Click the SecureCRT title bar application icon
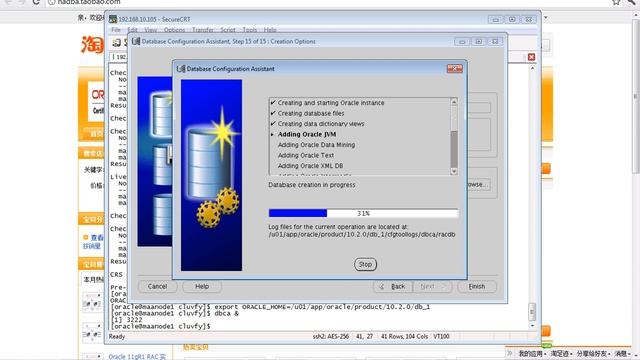 (x=113, y=19)
